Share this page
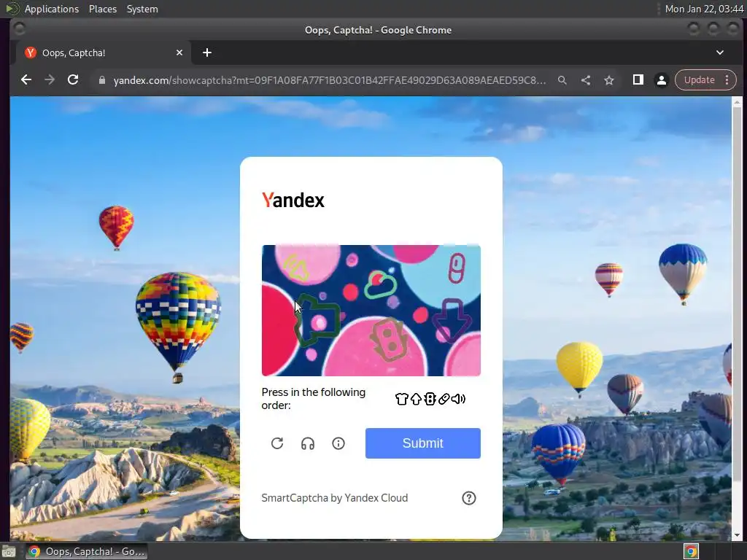 click(x=586, y=80)
